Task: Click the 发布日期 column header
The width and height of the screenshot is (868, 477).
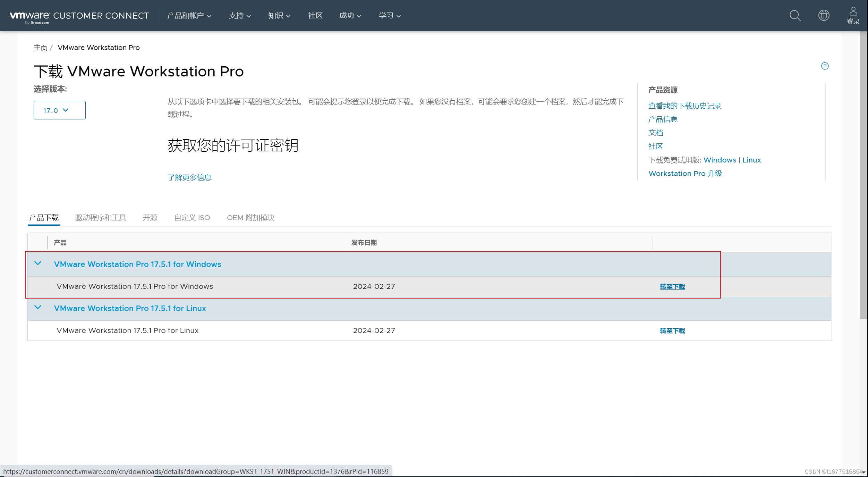Action: pos(364,243)
